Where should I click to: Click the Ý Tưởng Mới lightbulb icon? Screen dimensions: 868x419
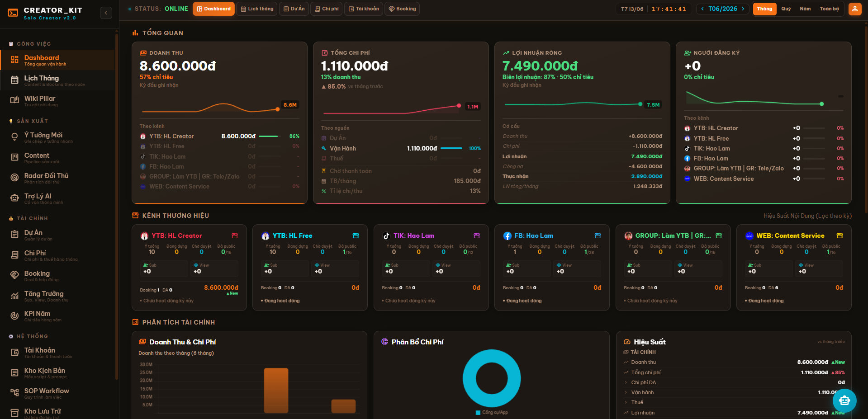tap(14, 137)
